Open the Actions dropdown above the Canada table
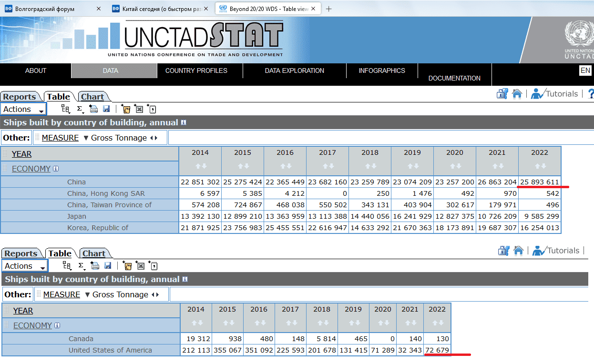 [x=25, y=266]
